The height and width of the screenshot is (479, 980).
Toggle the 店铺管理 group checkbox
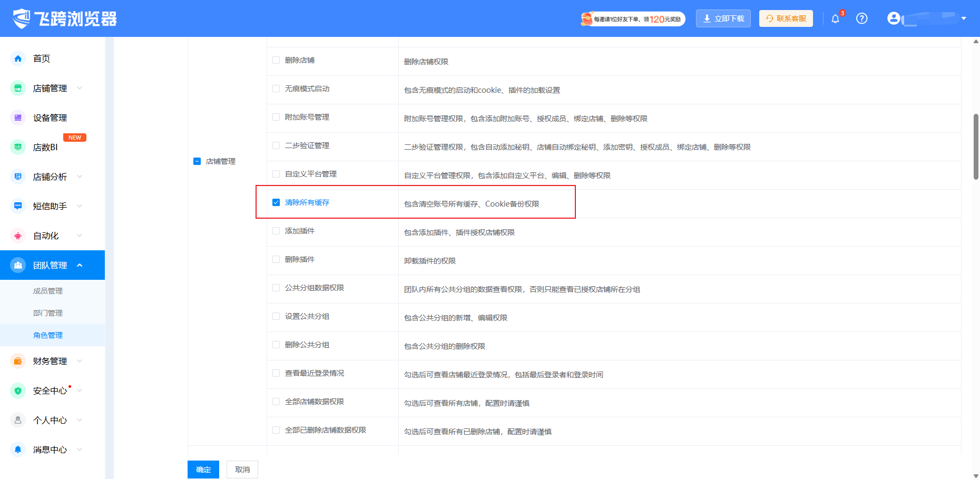click(x=197, y=161)
